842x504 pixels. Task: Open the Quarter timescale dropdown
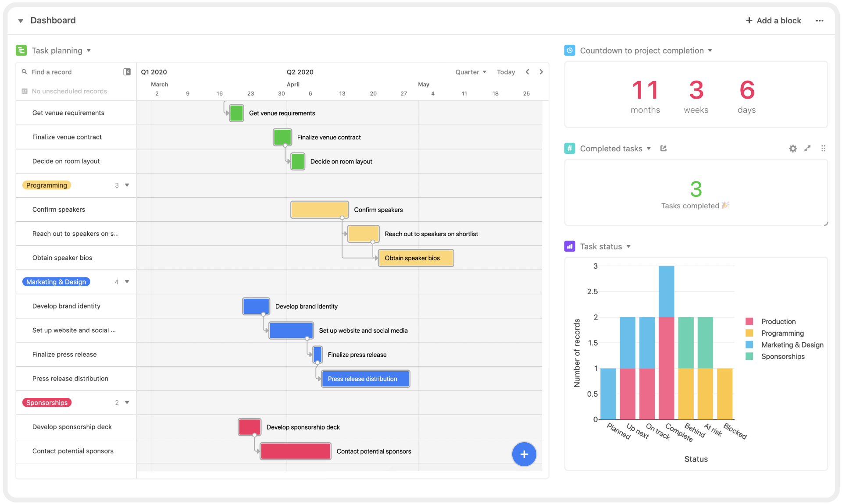click(x=471, y=72)
